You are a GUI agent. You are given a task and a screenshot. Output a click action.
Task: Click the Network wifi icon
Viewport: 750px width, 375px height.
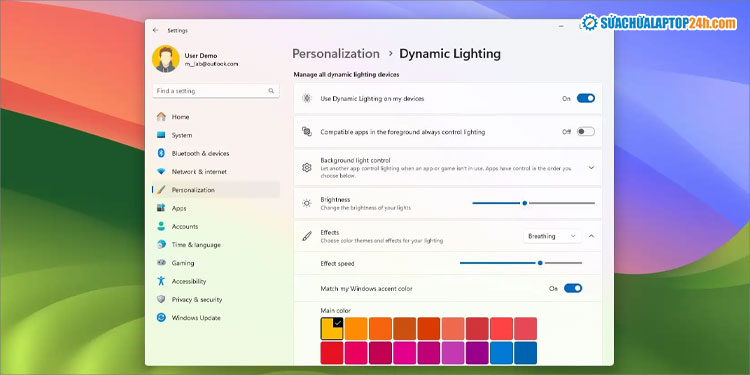click(x=161, y=171)
